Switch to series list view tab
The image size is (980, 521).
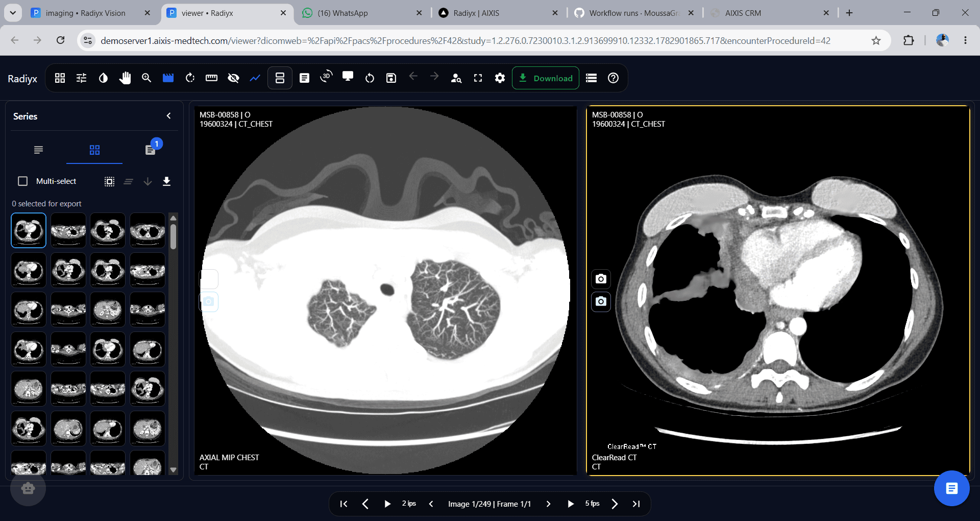38,150
